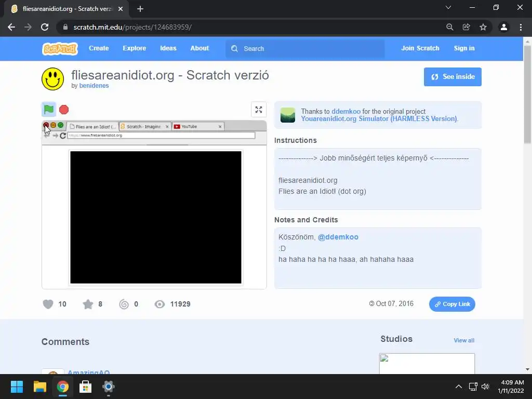Bookmark this tab with star icon
Image resolution: width=532 pixels, height=399 pixels.
point(483,27)
